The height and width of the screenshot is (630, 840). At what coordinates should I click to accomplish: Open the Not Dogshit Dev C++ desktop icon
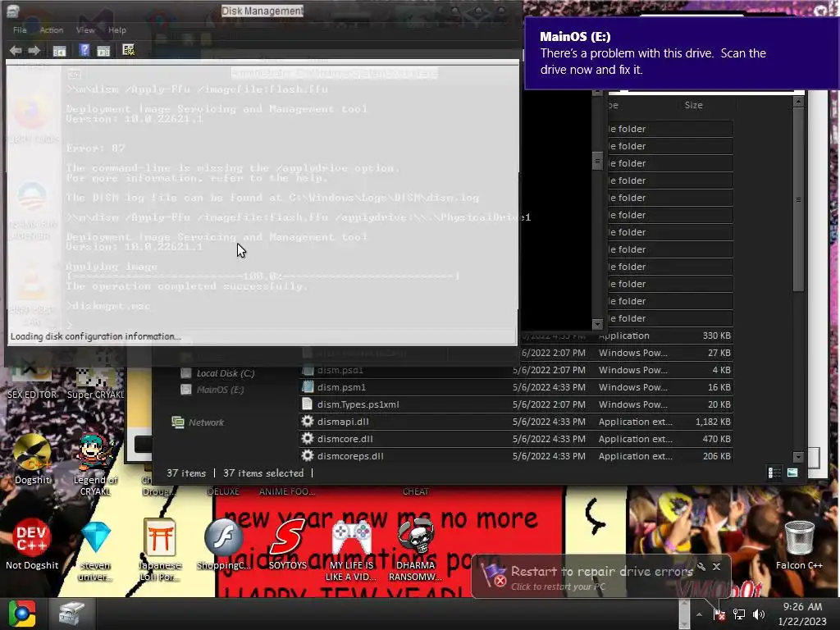[x=32, y=545]
